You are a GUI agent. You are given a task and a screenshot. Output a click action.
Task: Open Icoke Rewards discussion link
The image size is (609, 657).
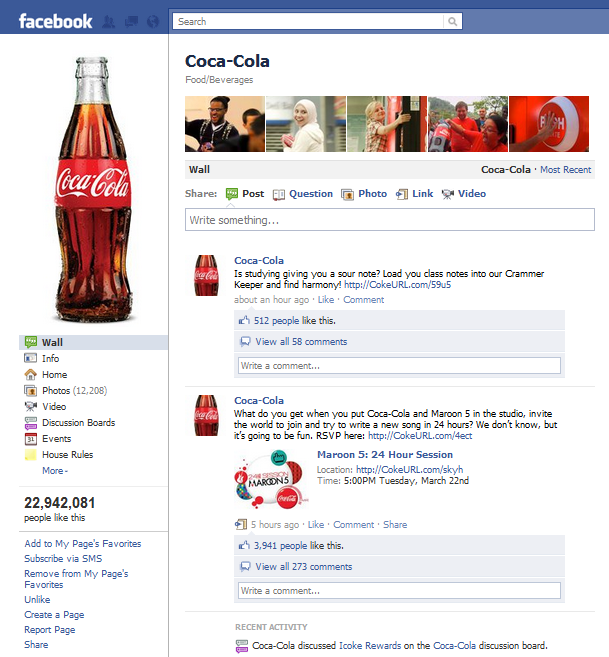[370, 646]
